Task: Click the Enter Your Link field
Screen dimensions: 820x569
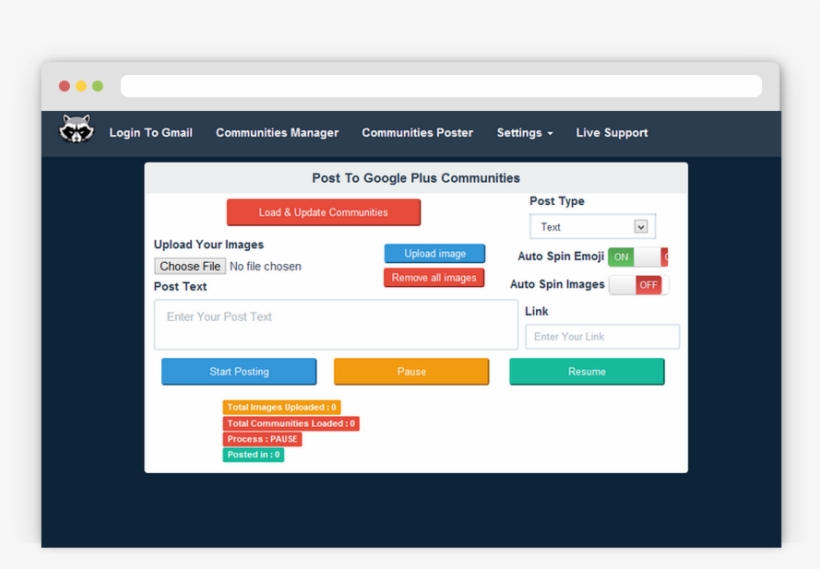Action: coord(602,337)
